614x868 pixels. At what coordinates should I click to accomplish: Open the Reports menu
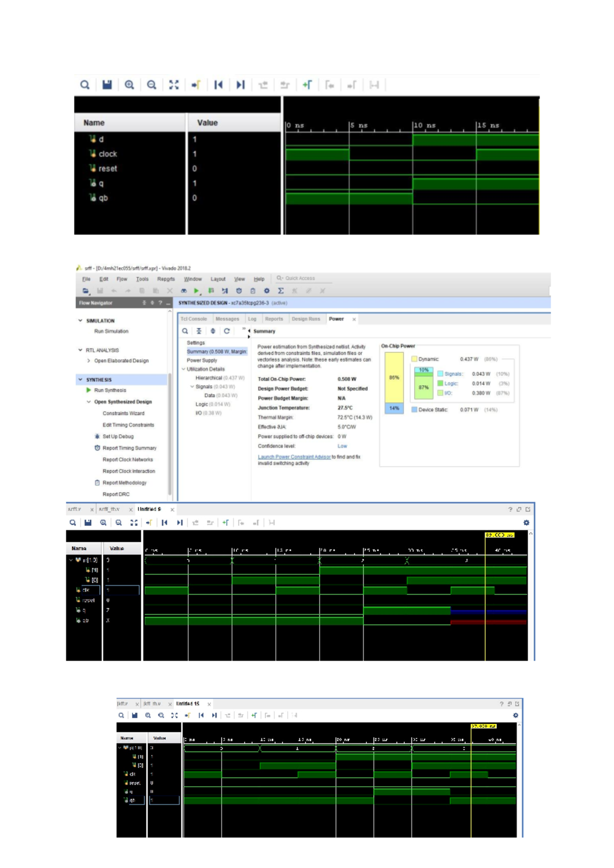[166, 279]
